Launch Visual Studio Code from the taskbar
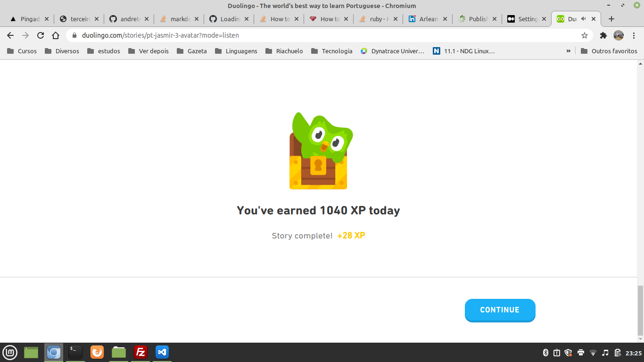The height and width of the screenshot is (362, 644). click(x=162, y=352)
